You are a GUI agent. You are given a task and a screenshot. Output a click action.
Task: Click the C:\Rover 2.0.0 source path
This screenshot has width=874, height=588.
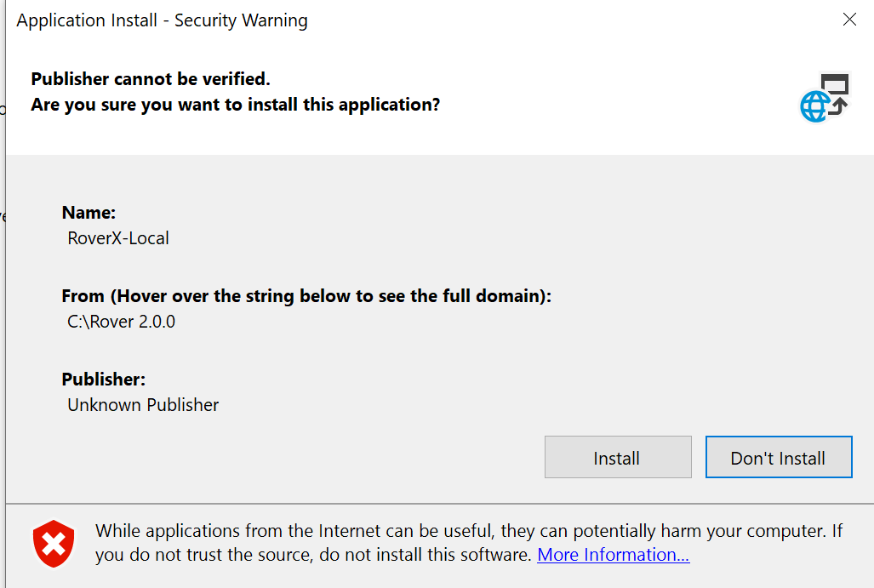point(121,322)
